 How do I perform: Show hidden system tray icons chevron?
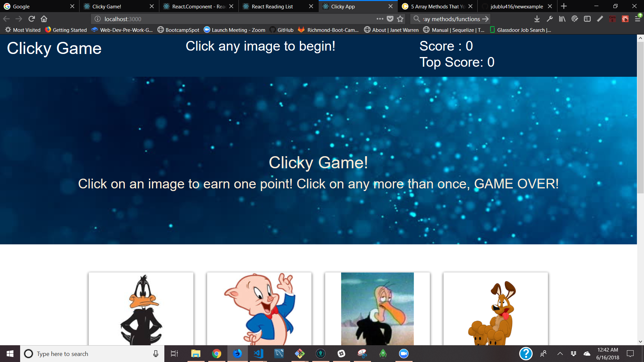click(560, 354)
